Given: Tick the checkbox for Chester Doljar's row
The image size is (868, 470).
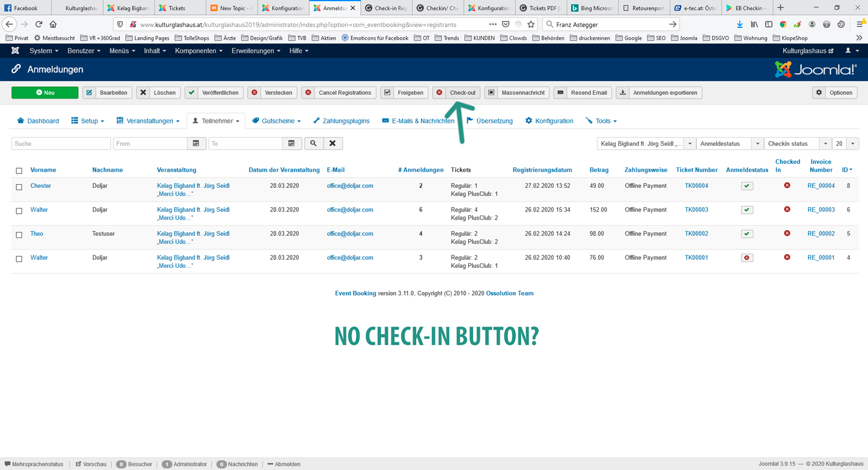Looking at the screenshot, I should coord(19,187).
